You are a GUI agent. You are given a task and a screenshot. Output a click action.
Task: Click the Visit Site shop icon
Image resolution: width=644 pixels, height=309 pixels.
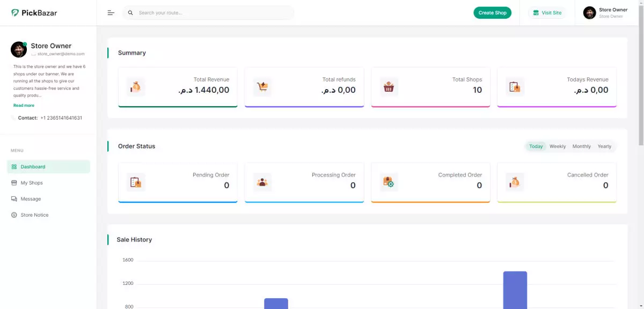536,13
